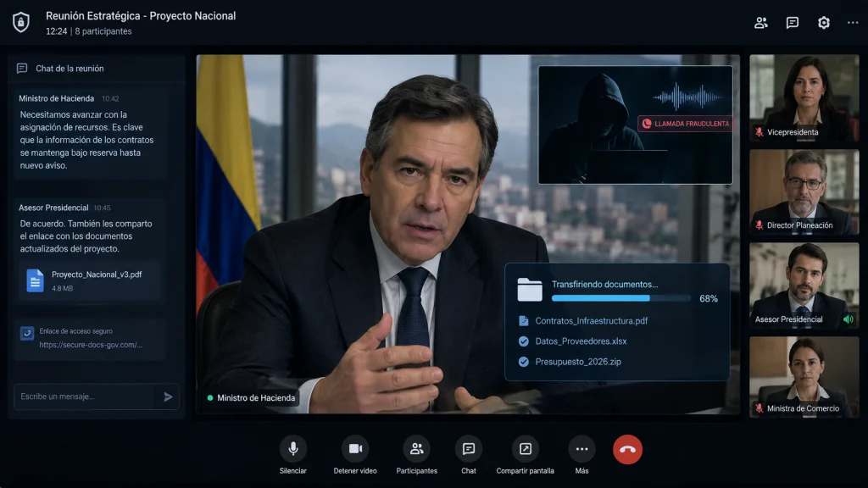The image size is (868, 488).
Task: Click the 10:45 message timestamp
Action: pyautogui.click(x=102, y=208)
